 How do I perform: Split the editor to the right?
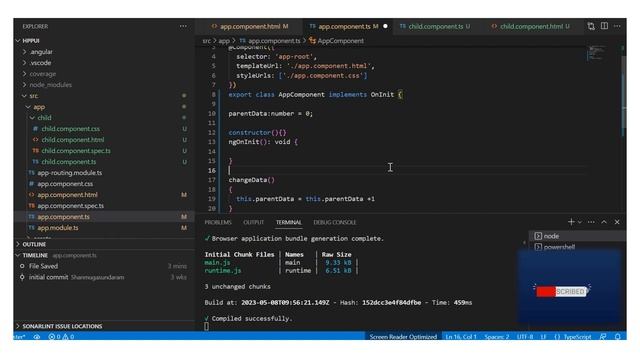(604, 26)
